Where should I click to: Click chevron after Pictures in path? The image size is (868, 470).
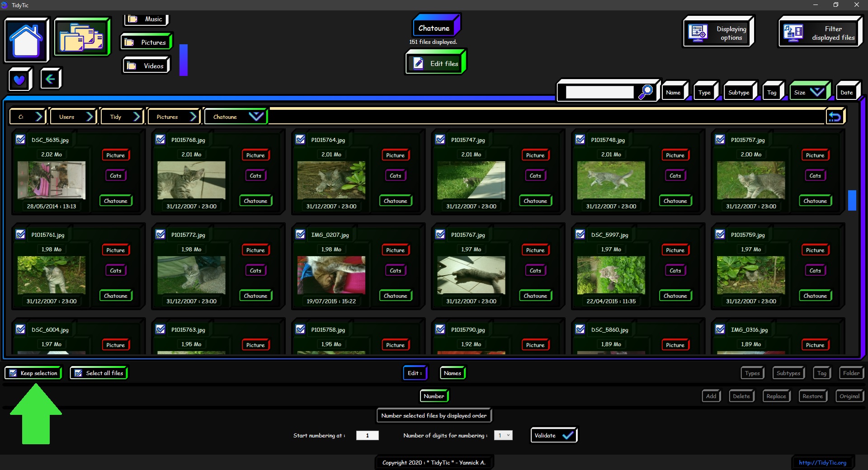193,117
